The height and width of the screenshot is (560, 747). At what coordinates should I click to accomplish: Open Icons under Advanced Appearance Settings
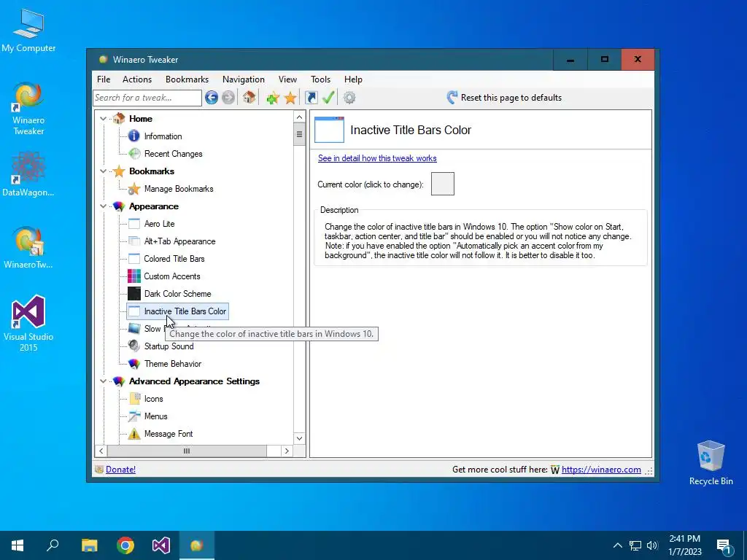click(x=153, y=399)
